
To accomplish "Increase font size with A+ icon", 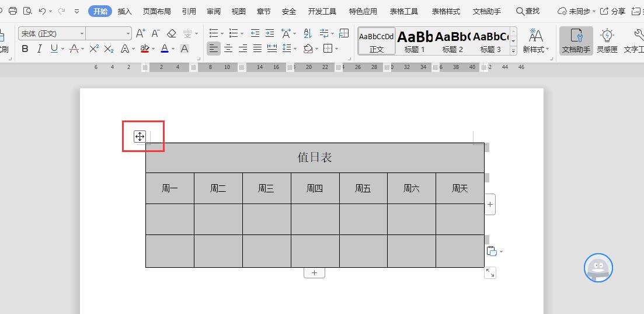I will click(x=141, y=33).
